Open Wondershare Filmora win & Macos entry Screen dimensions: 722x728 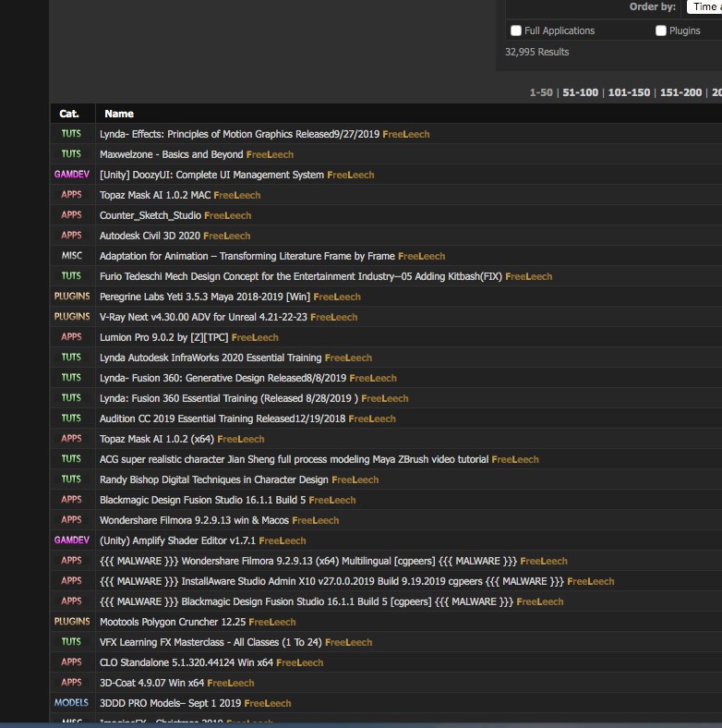pos(194,520)
